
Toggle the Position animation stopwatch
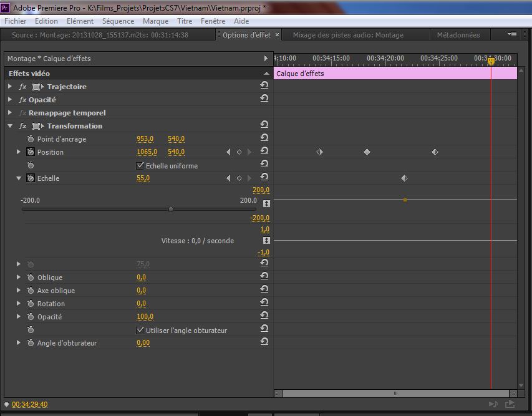pos(31,152)
